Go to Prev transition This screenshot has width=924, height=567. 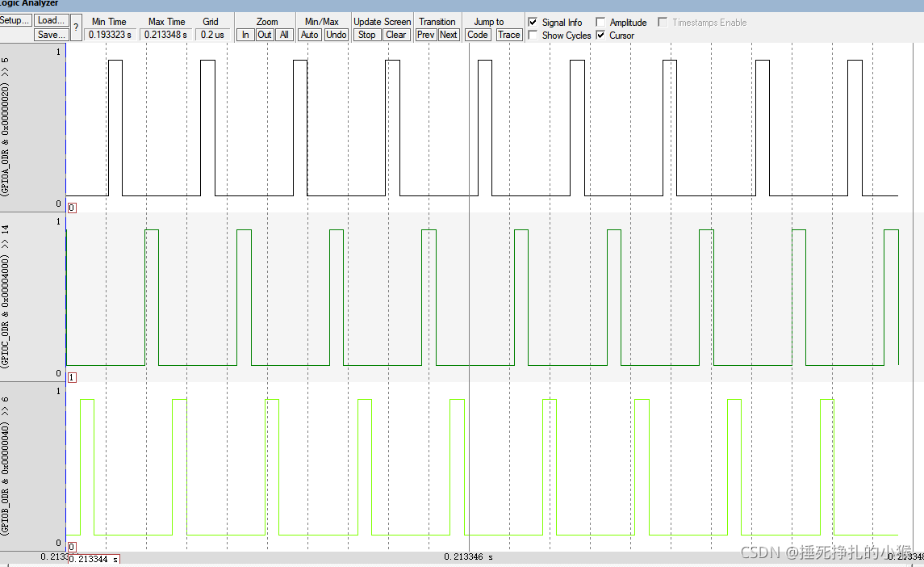(425, 35)
